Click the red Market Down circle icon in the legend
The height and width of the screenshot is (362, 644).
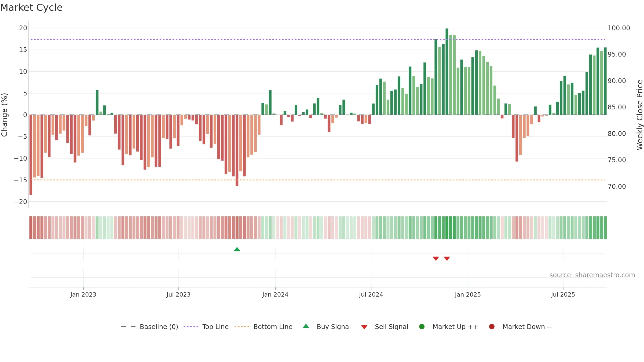pyautogui.click(x=492, y=327)
